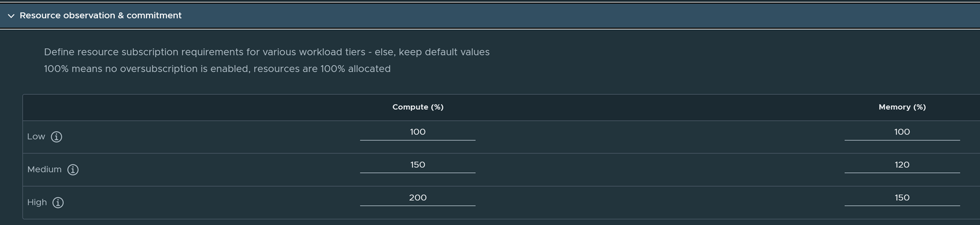Screen dimensions: 980x225
Task: Click the Low row label
Action: [x=36, y=137]
